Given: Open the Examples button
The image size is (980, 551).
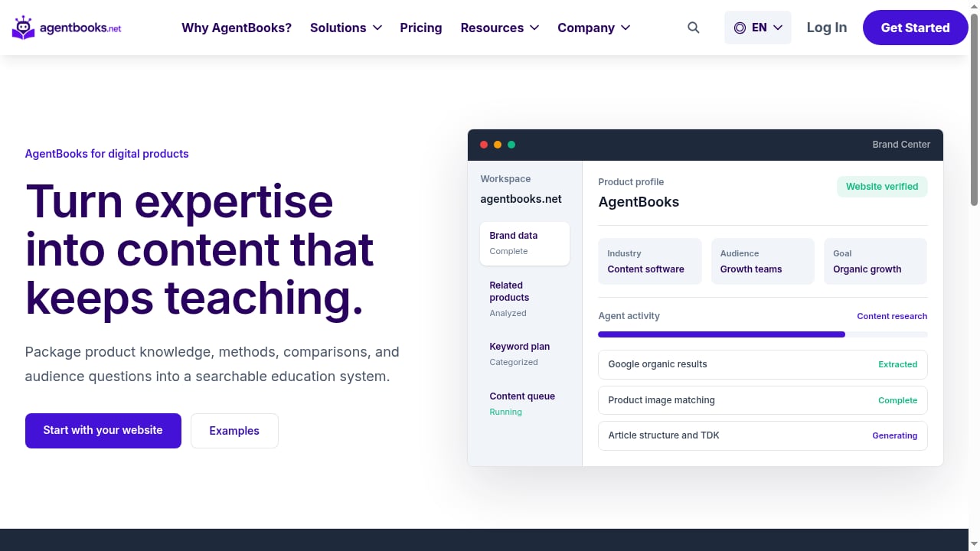Looking at the screenshot, I should point(234,431).
